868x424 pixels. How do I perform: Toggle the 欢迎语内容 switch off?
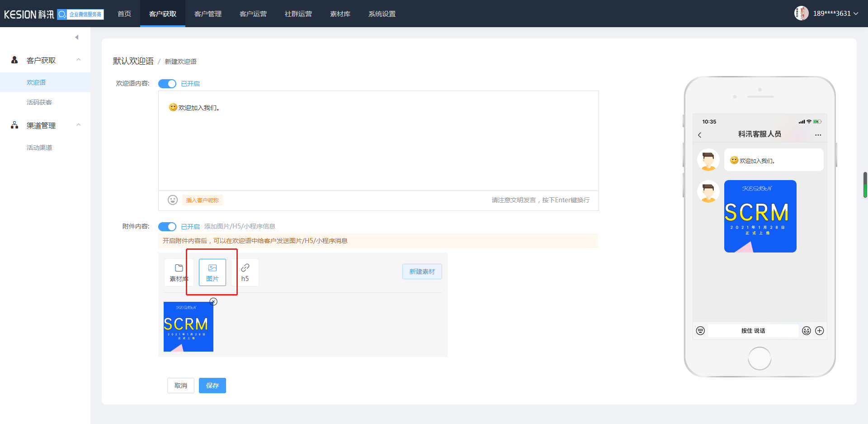[x=167, y=84]
